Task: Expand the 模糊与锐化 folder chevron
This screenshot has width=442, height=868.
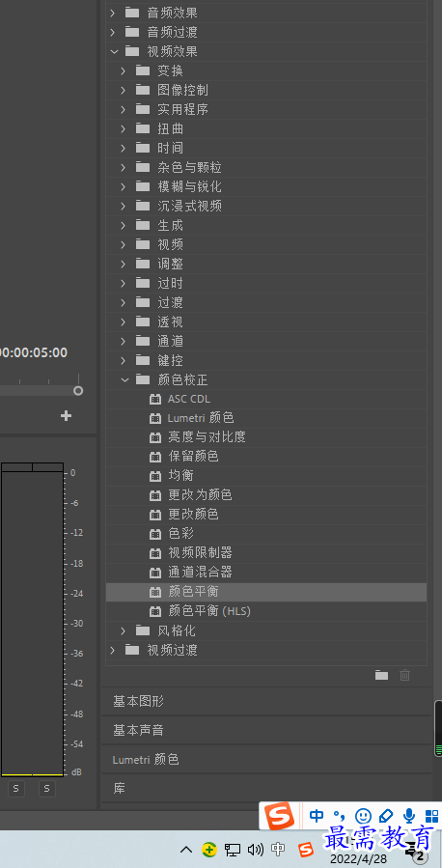Action: (x=124, y=186)
